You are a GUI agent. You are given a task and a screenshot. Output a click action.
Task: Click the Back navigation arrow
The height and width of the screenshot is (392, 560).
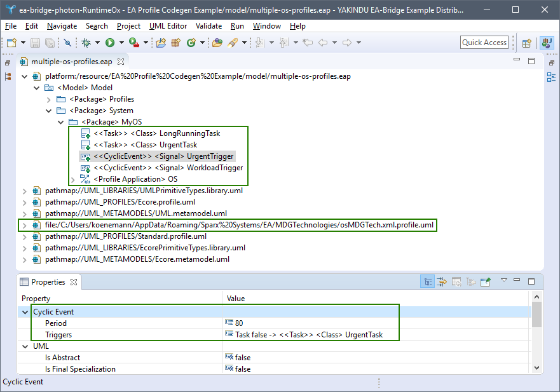click(x=323, y=42)
